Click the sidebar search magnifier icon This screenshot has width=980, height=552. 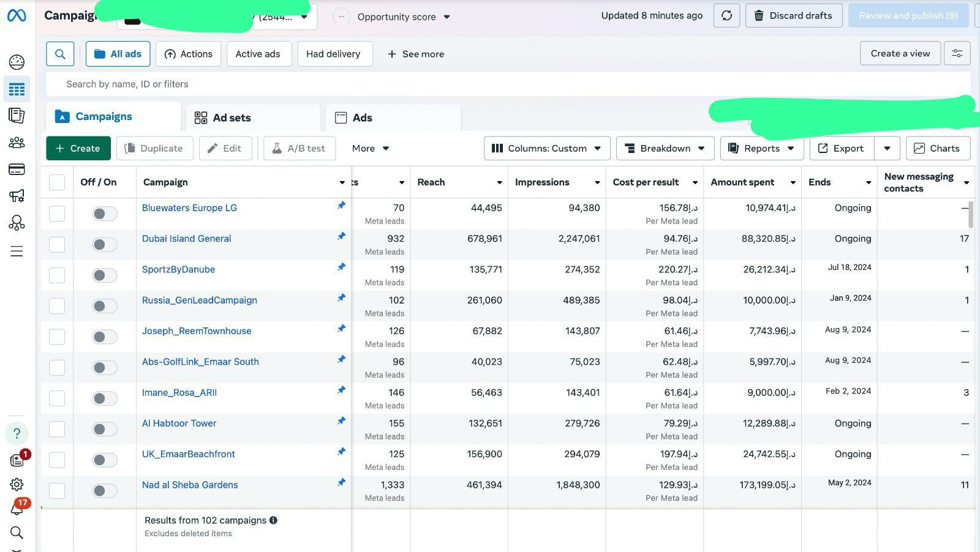pos(17,533)
